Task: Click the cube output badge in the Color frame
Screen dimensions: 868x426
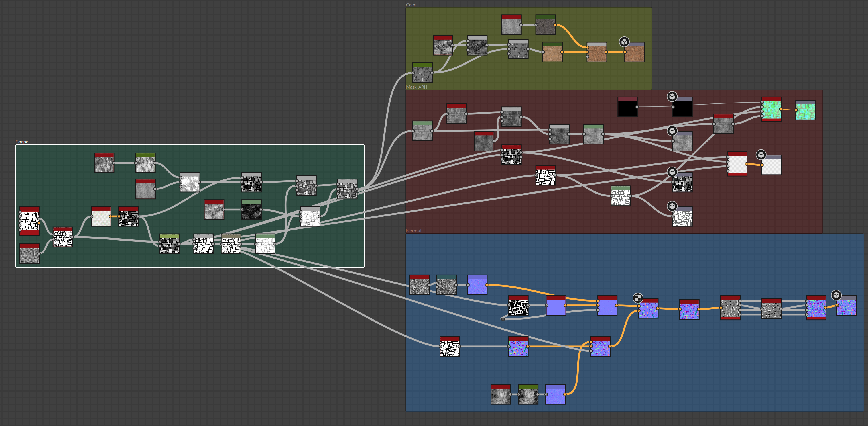Action: coord(624,42)
